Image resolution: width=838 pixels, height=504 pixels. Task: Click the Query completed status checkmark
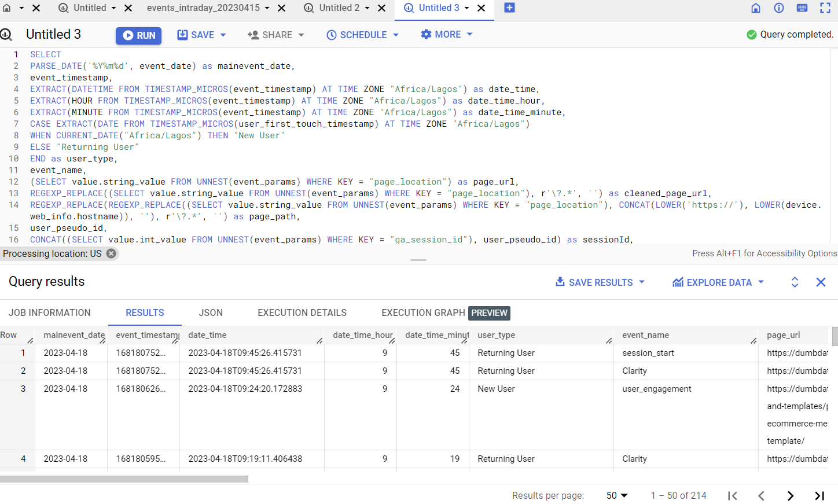pos(751,34)
